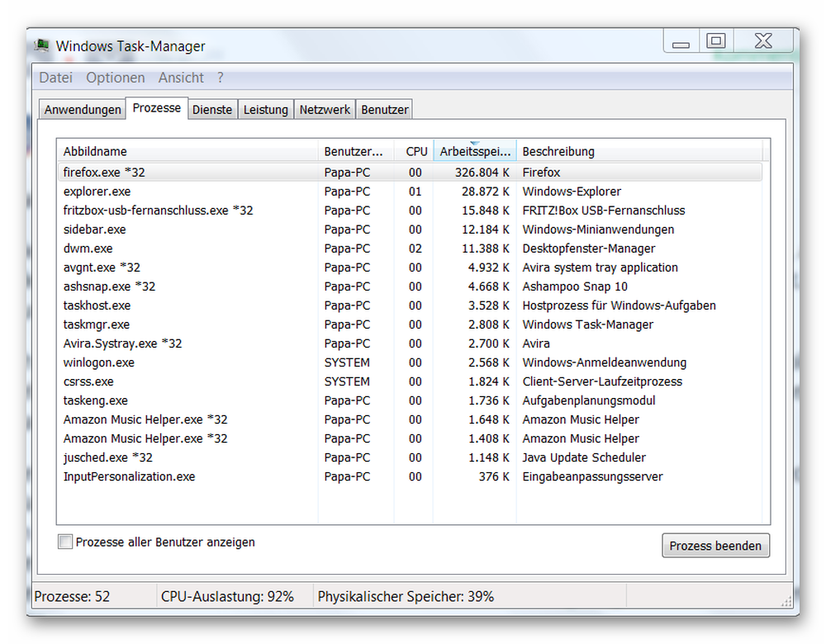
Task: Select Amazon Music Helper.exe using 1.408 K
Action: coord(410,438)
